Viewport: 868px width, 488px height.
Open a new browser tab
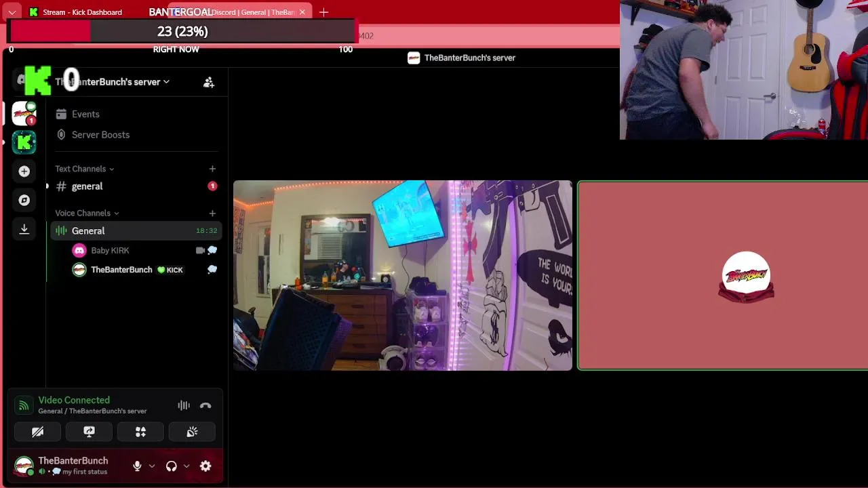point(323,12)
